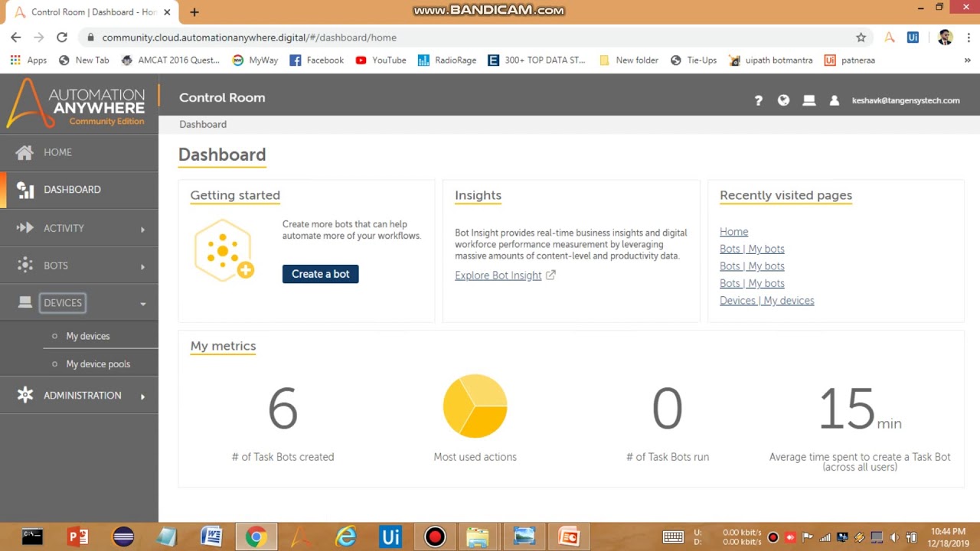Open the Explore Bot Insight link

tap(498, 275)
